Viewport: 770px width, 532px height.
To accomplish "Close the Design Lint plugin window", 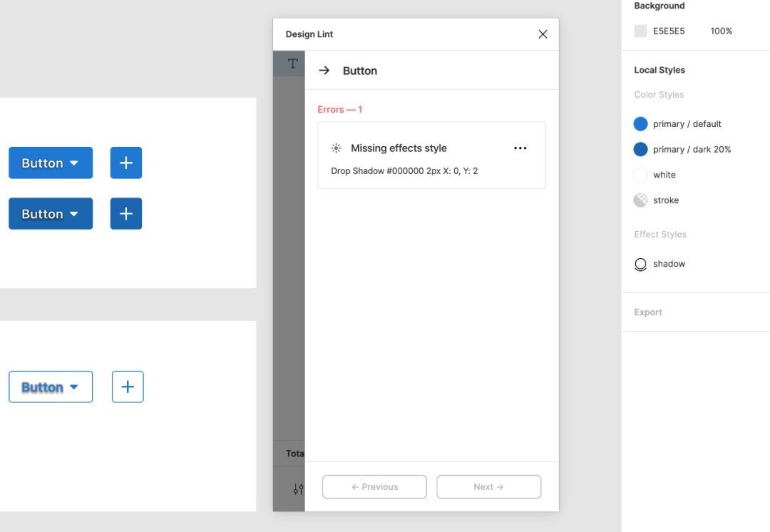I will pos(543,34).
